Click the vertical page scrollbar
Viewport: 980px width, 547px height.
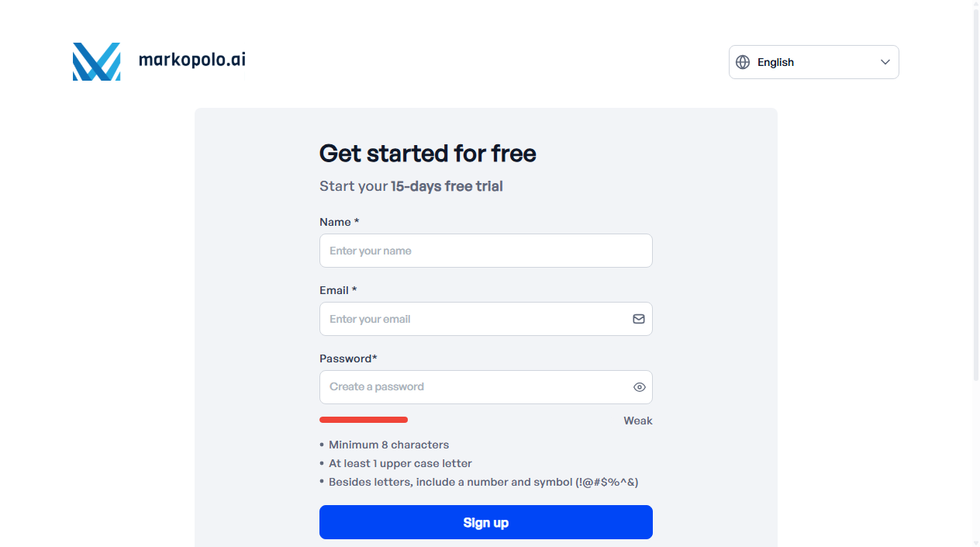[x=975, y=272]
